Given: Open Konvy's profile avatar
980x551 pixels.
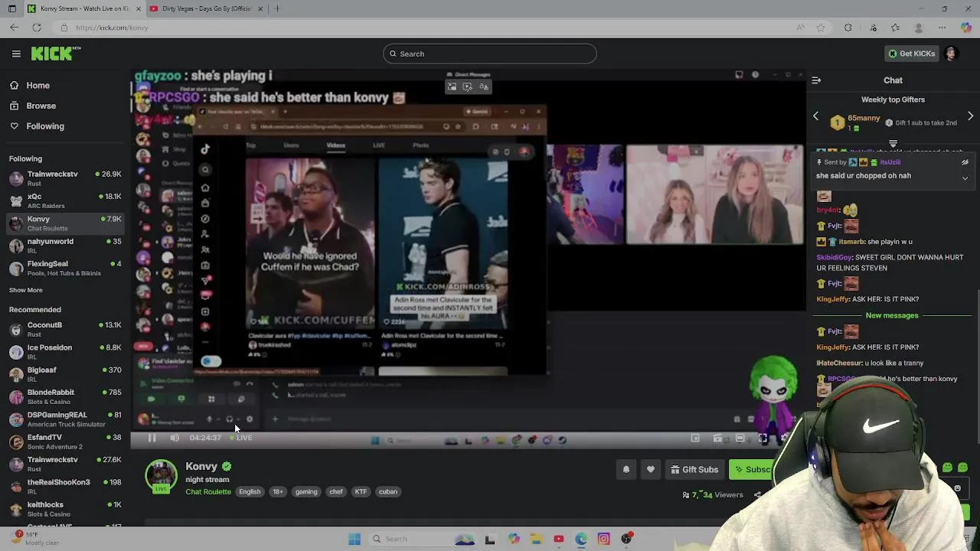Looking at the screenshot, I should pyautogui.click(x=161, y=476).
